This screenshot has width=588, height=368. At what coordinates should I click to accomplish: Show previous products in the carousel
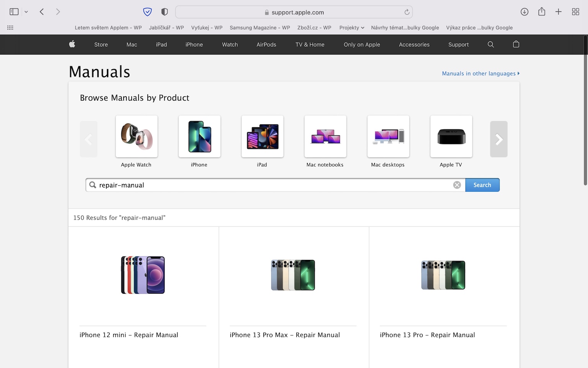click(88, 139)
